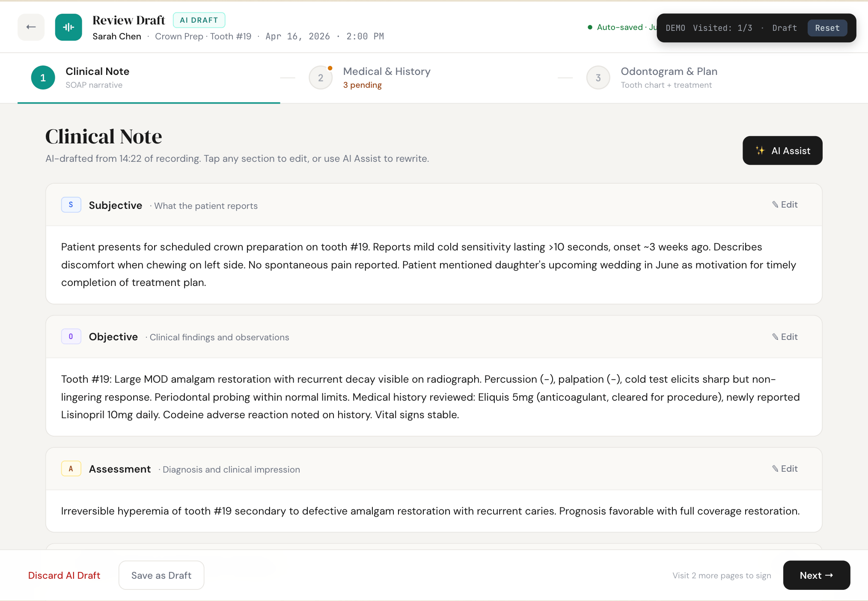Click the sparkle icon in AI Assist
This screenshot has width=868, height=601.
click(x=760, y=151)
